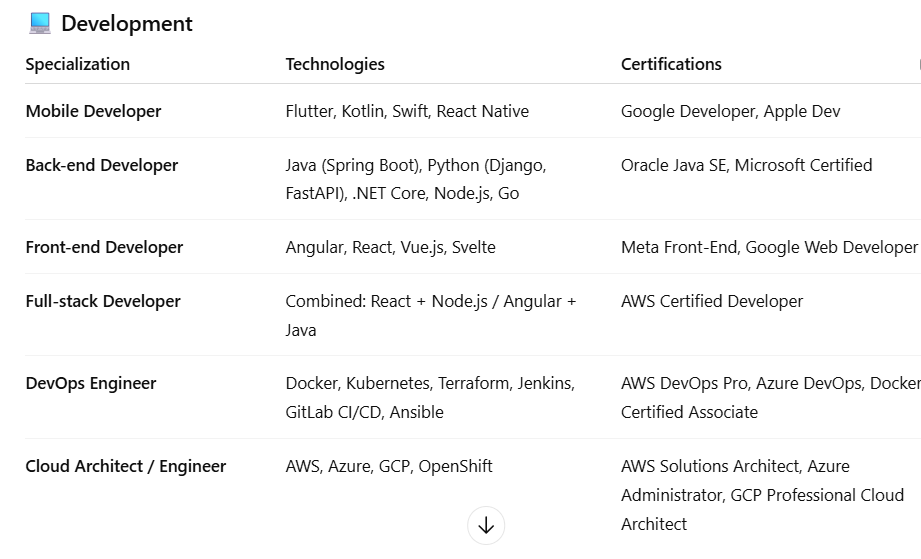The width and height of the screenshot is (921, 559).
Task: Click the Flutter, Kotlin, Swift technologies cell
Action: [x=407, y=111]
